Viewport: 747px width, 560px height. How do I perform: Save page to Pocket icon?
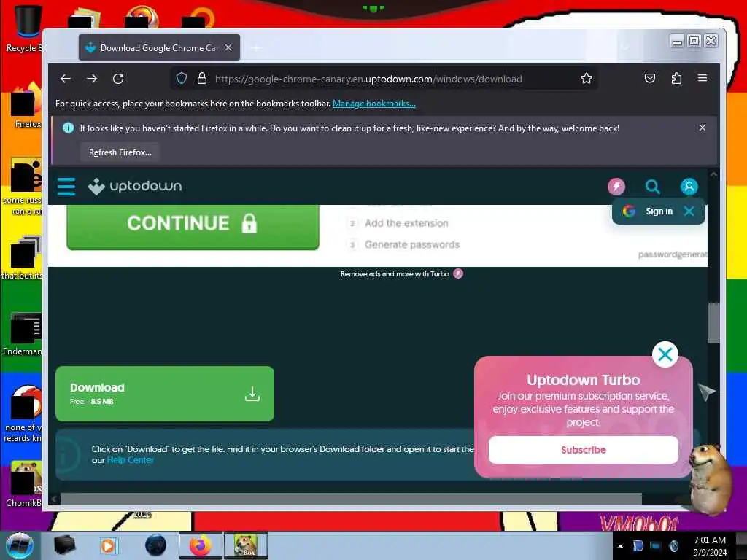pos(650,78)
